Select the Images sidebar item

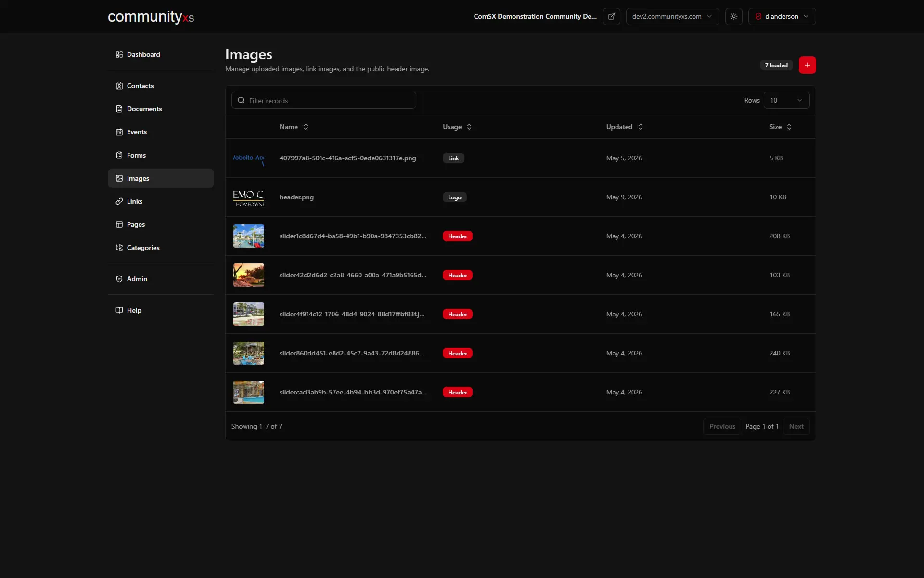[160, 178]
